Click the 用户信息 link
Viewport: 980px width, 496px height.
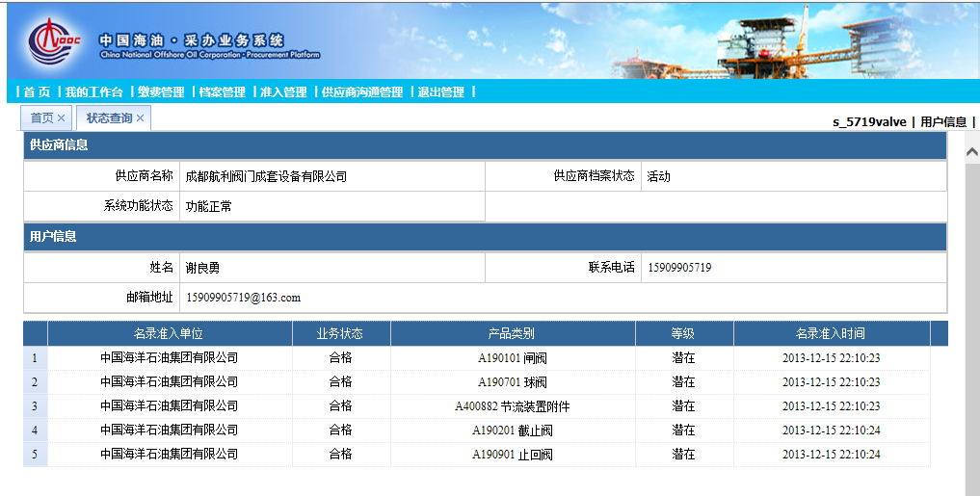[943, 121]
